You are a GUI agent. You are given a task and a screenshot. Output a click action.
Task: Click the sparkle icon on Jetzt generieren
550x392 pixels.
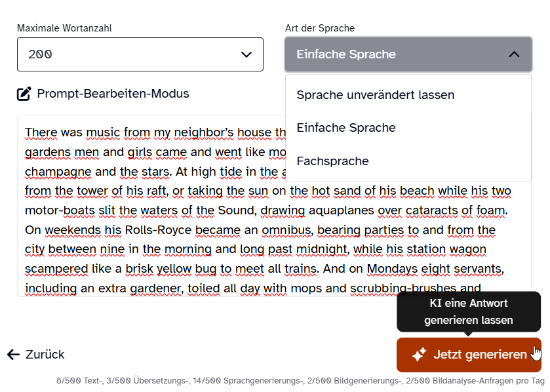coord(419,355)
